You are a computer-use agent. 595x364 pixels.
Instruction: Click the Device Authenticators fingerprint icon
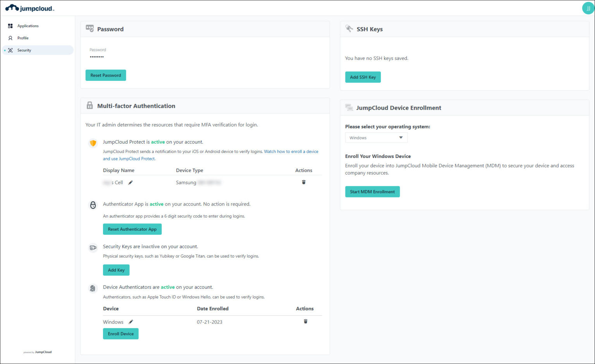point(93,288)
